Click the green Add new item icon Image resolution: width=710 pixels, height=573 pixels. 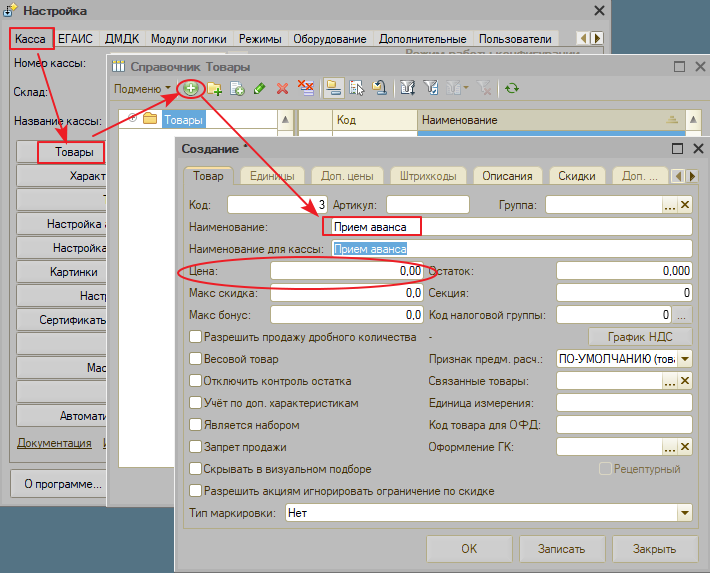pos(189,88)
